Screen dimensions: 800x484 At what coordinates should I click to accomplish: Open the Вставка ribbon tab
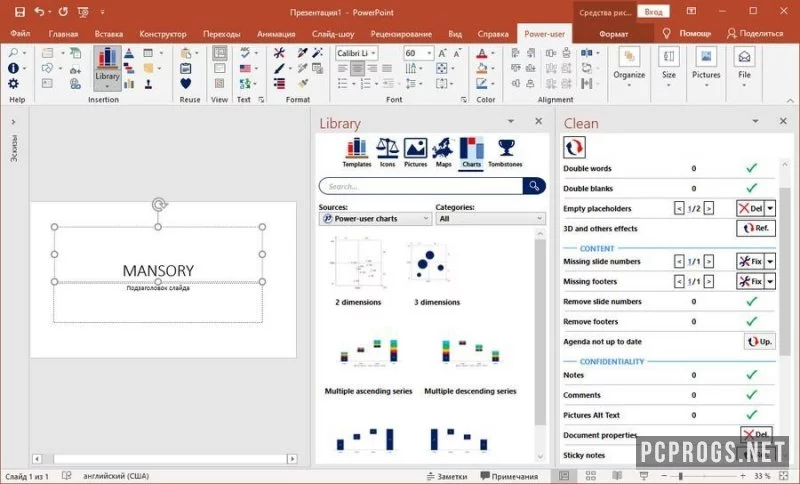point(109,34)
